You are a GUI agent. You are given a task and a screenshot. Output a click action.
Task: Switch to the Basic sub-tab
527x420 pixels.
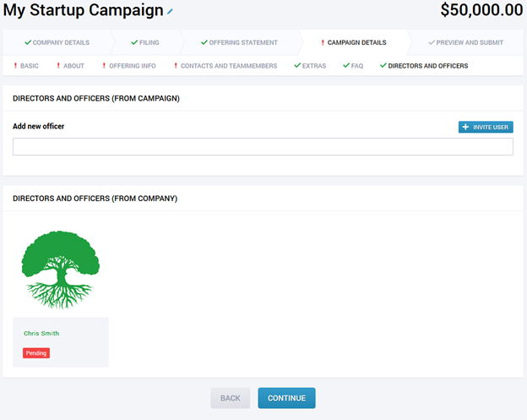click(26, 66)
